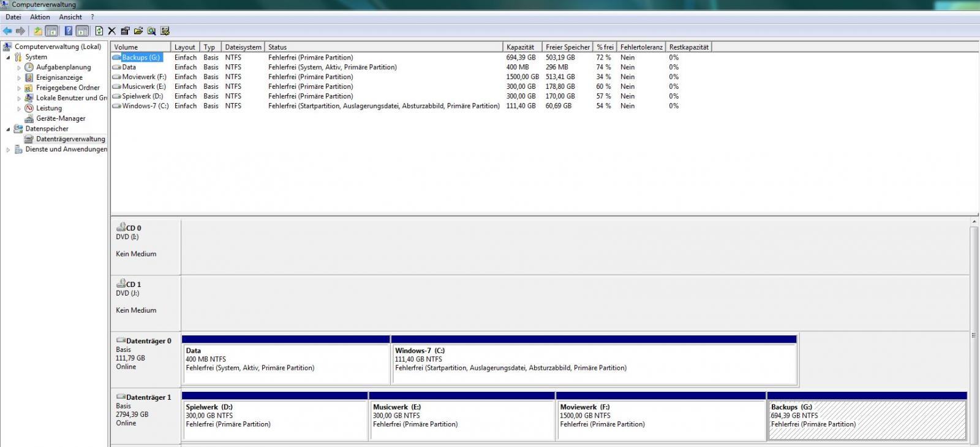Image resolution: width=980 pixels, height=447 pixels.
Task: Select the Musicwerk (E:) partition block
Action: [x=462, y=416]
